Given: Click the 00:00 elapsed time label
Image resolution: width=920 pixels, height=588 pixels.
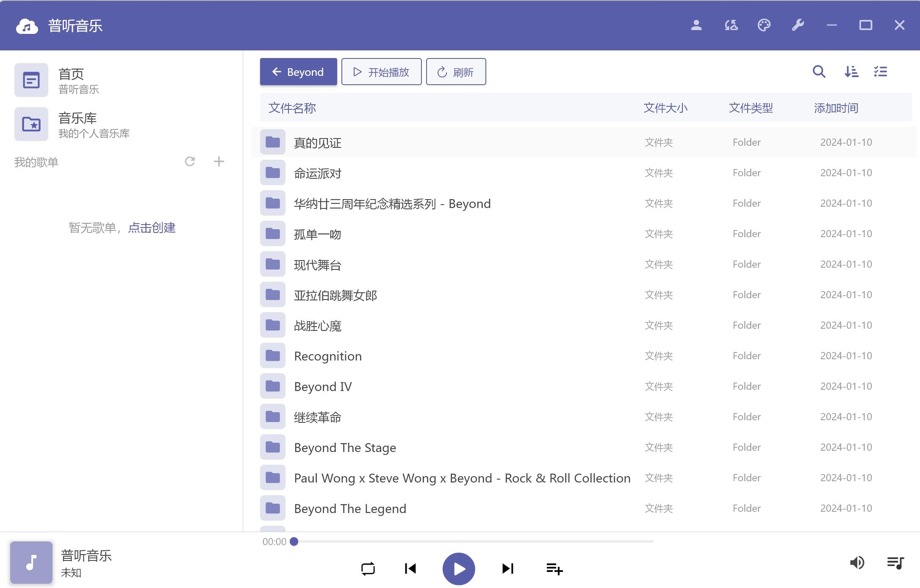Looking at the screenshot, I should click(x=274, y=542).
